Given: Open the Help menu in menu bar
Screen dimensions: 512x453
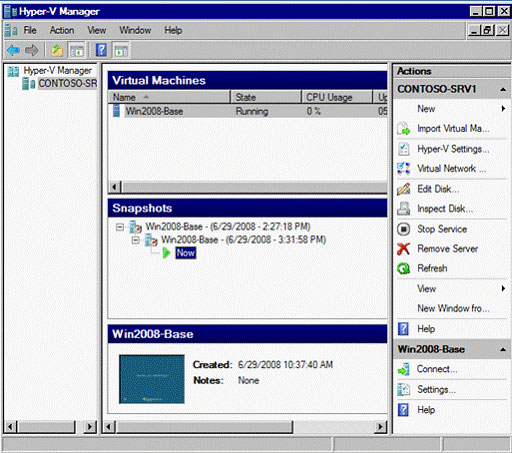Looking at the screenshot, I should click(173, 30).
